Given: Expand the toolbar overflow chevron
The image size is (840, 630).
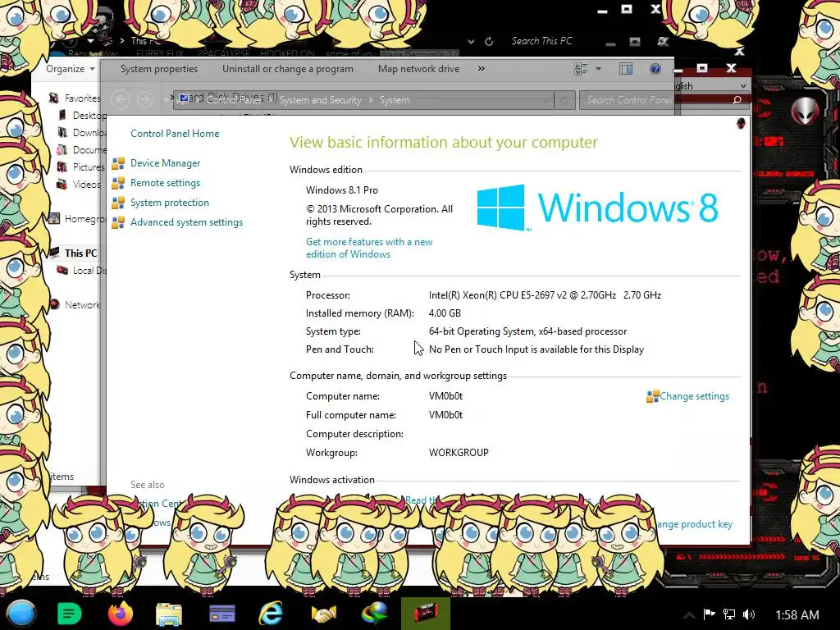Looking at the screenshot, I should click(481, 69).
